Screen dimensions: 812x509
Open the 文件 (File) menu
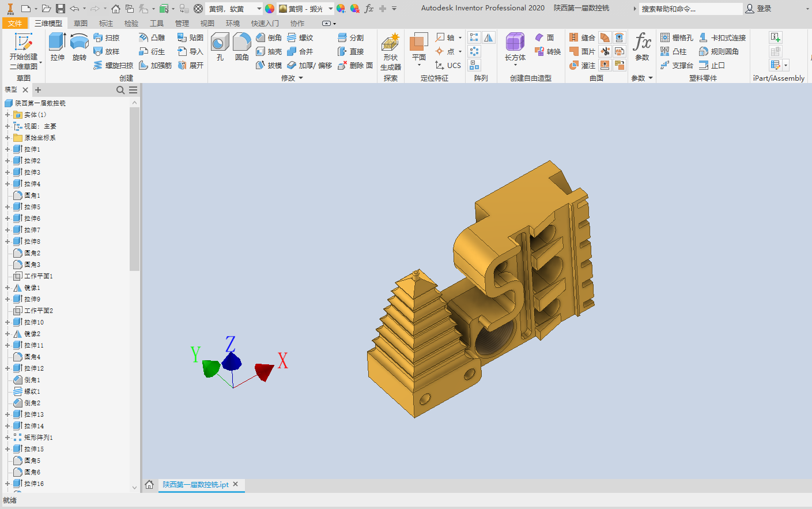(x=15, y=23)
